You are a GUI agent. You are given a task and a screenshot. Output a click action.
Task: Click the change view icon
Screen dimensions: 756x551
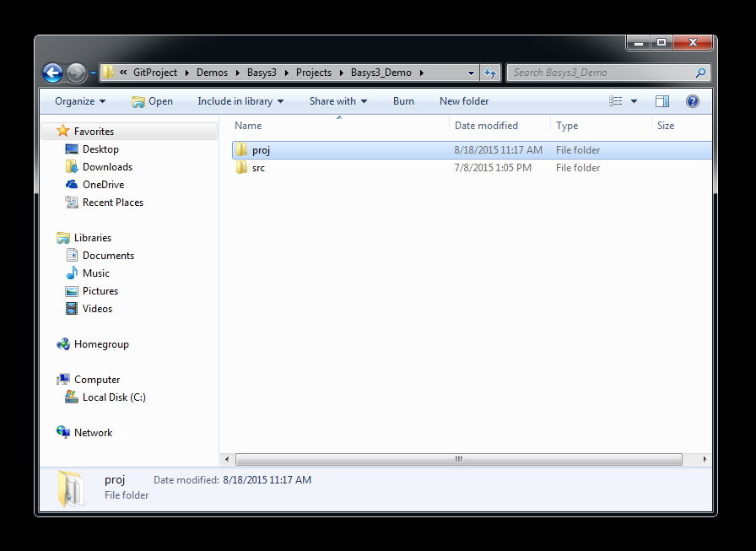click(616, 101)
